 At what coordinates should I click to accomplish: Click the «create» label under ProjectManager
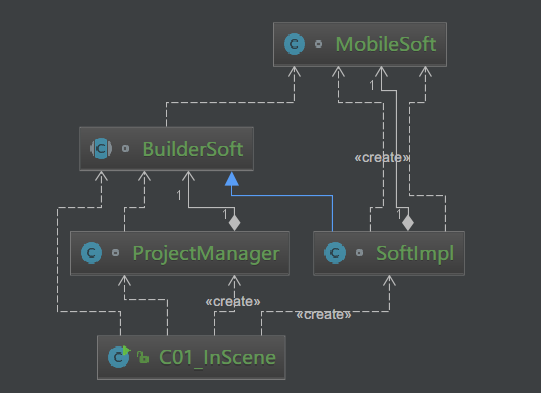coord(233,302)
